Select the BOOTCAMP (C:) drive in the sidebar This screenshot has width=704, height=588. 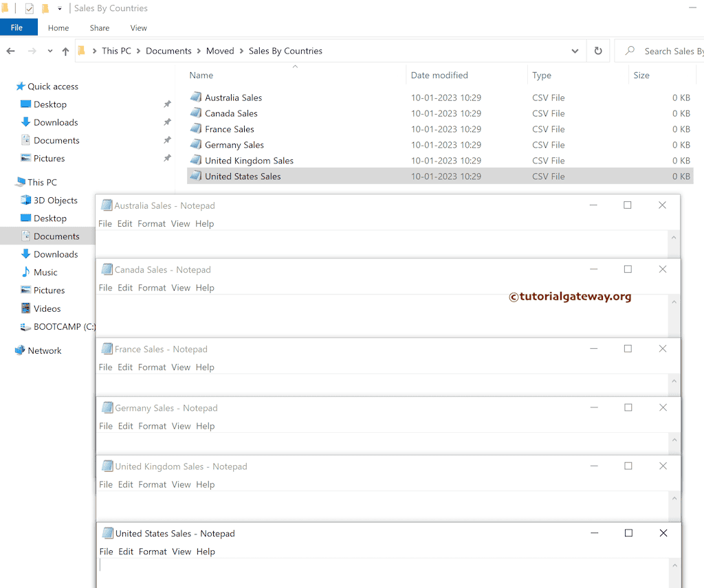[64, 326]
